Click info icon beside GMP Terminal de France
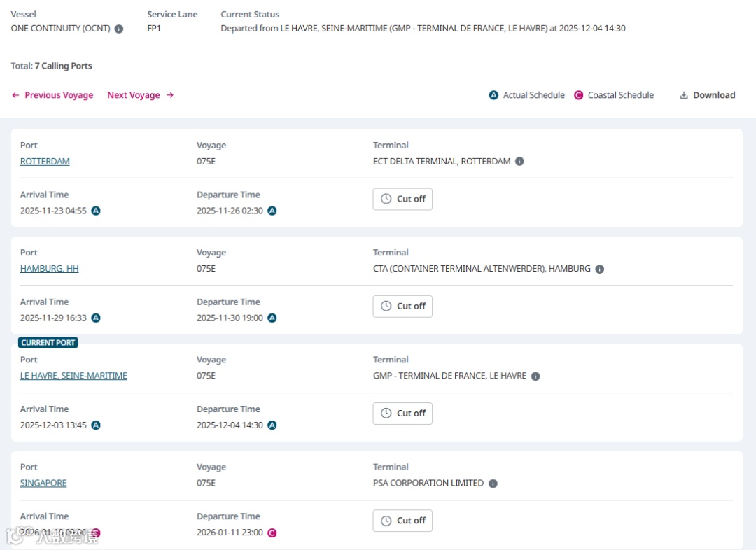Screen dimensions: 756x550 [535, 376]
